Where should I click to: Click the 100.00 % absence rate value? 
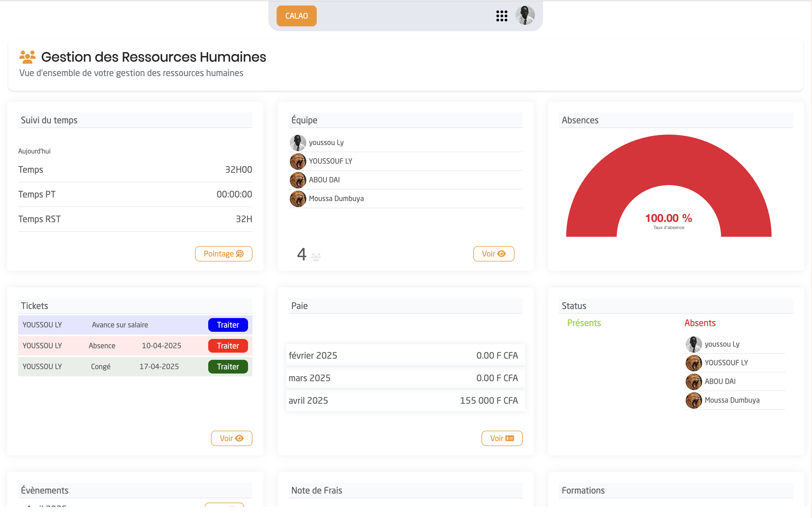[668, 218]
